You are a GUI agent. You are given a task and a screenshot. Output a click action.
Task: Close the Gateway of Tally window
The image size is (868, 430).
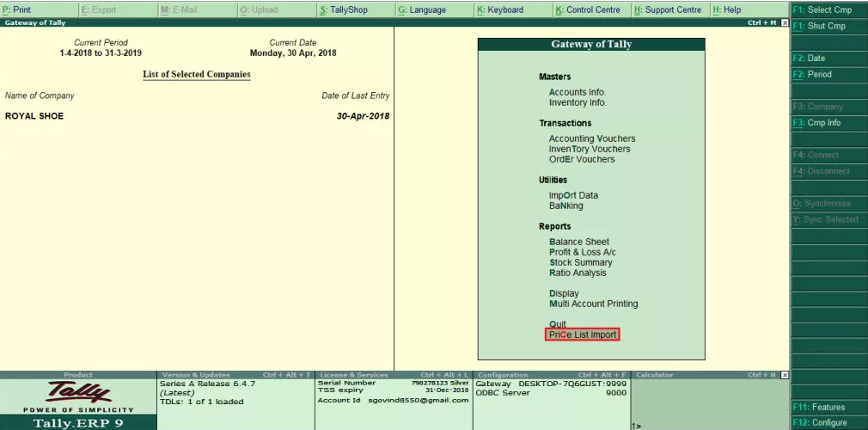click(x=785, y=22)
